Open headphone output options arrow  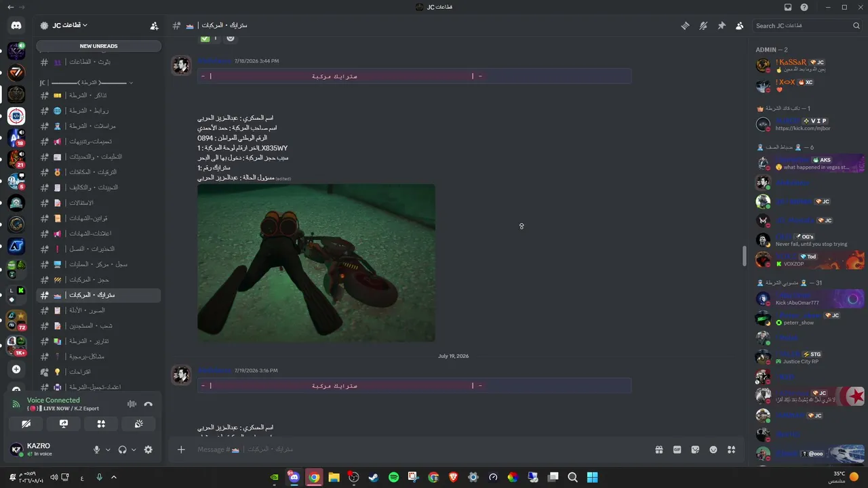(x=134, y=449)
